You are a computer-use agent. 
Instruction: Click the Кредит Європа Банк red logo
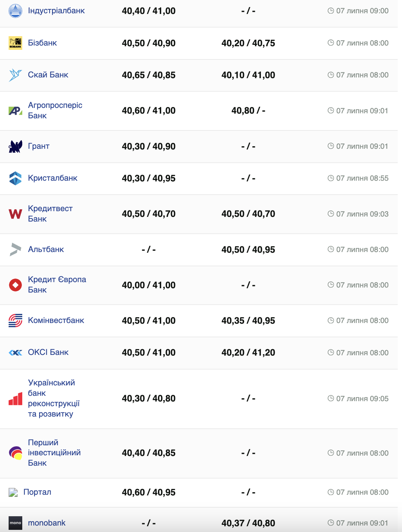15,285
